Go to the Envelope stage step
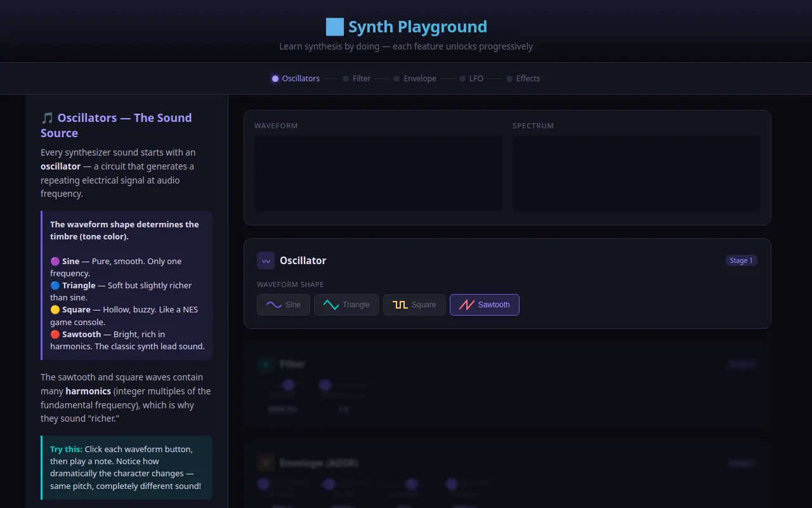Viewport: 812px width, 508px height. [415, 79]
